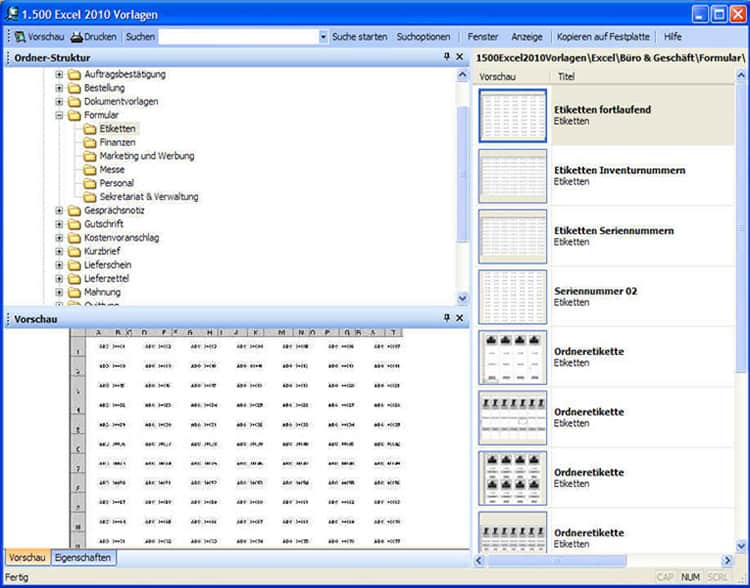Click column header A in preview sheet
The image size is (750, 588).
[x=99, y=332]
